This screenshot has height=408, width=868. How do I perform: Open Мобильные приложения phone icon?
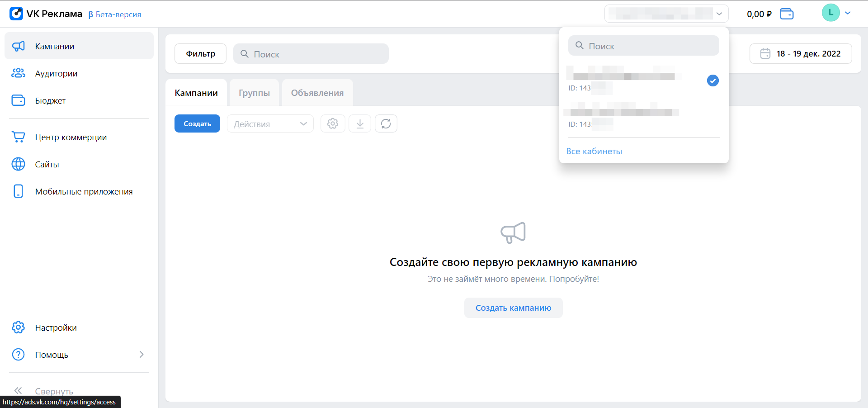(18, 191)
